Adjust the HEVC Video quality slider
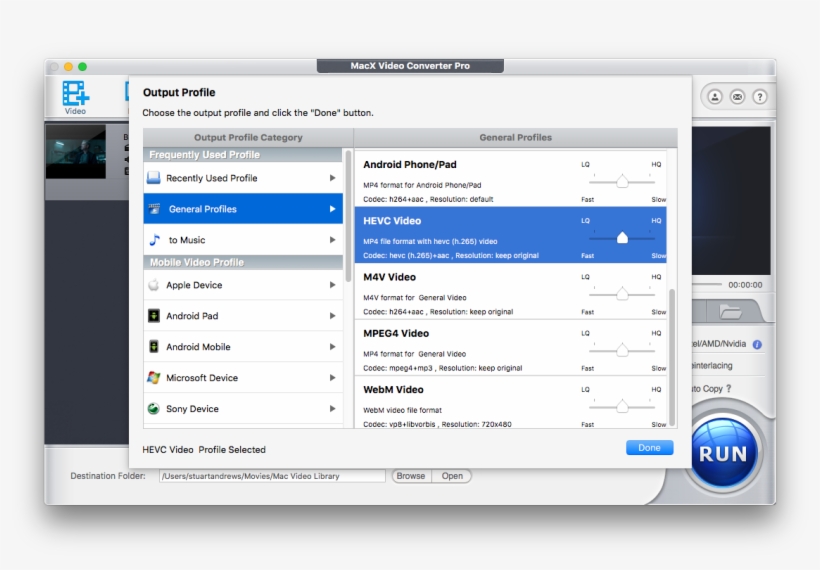Image resolution: width=820 pixels, height=570 pixels. tap(622, 238)
